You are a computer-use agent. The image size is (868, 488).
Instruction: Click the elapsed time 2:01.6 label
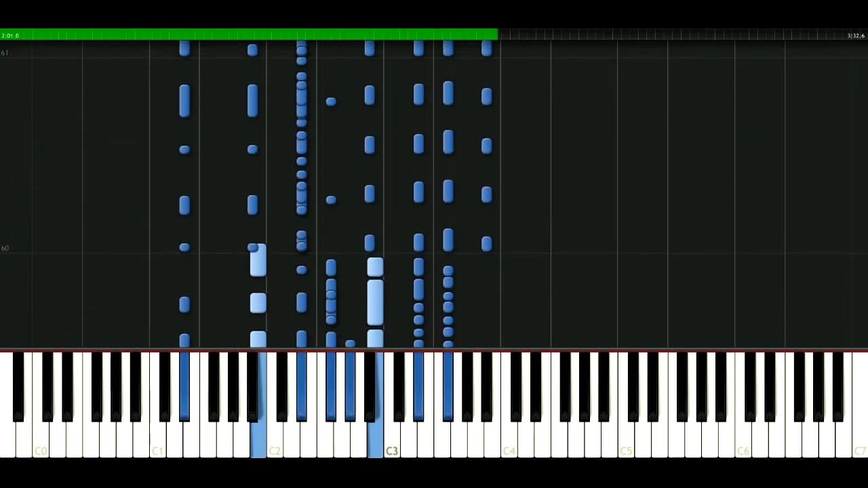10,35
